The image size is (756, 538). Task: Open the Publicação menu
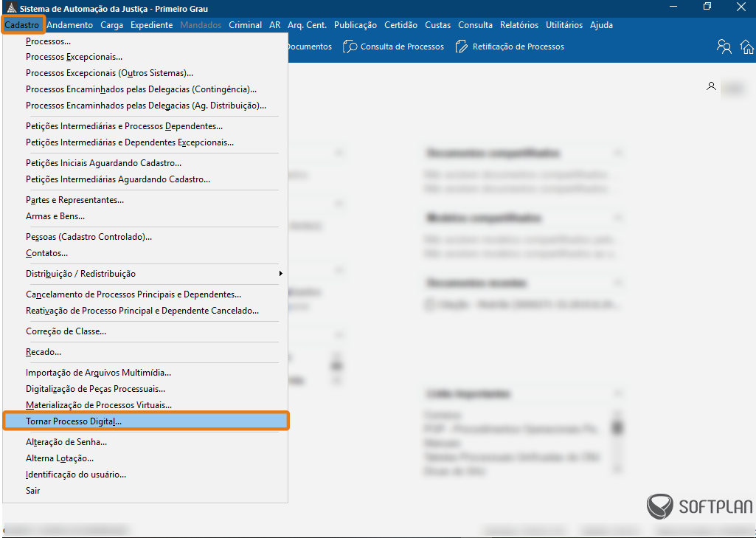pyautogui.click(x=356, y=24)
